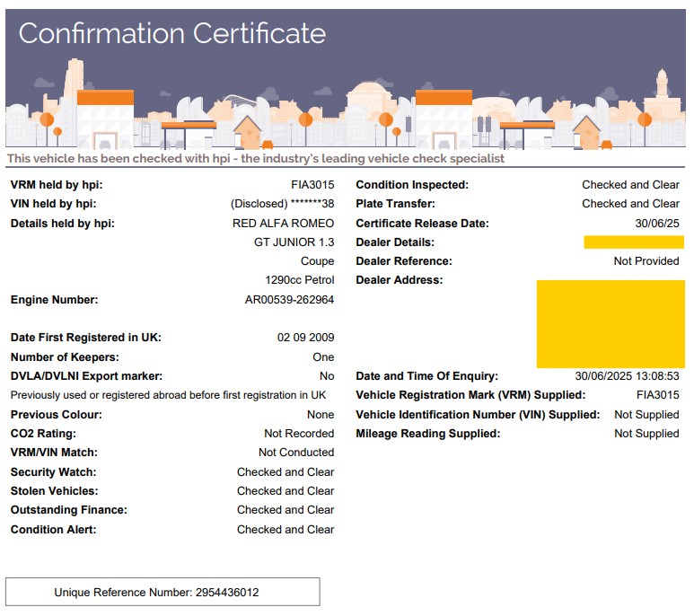Click the 'Condition Alert:' label

pos(54,530)
